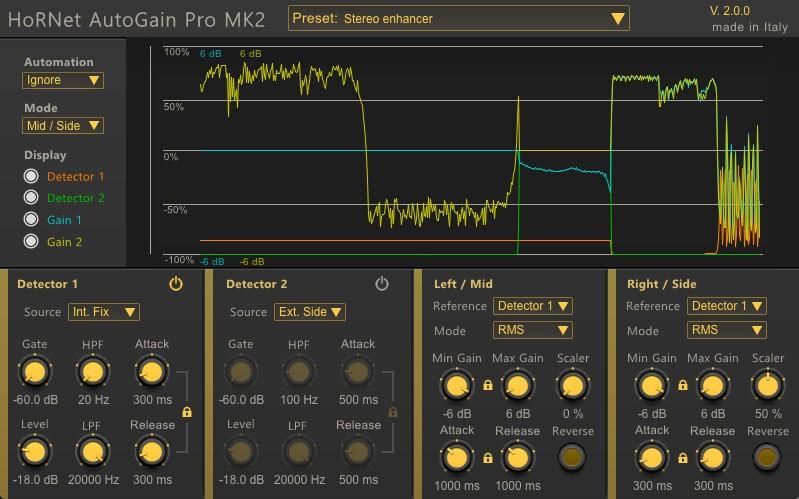The height and width of the screenshot is (499, 799).
Task: Click the Right/Side Scaler knob
Action: (767, 385)
